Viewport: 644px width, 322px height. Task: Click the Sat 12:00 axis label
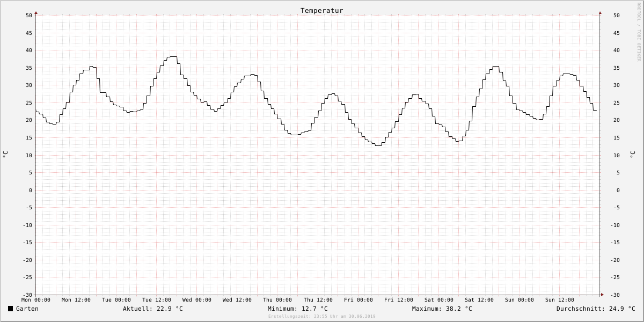[x=479, y=300]
